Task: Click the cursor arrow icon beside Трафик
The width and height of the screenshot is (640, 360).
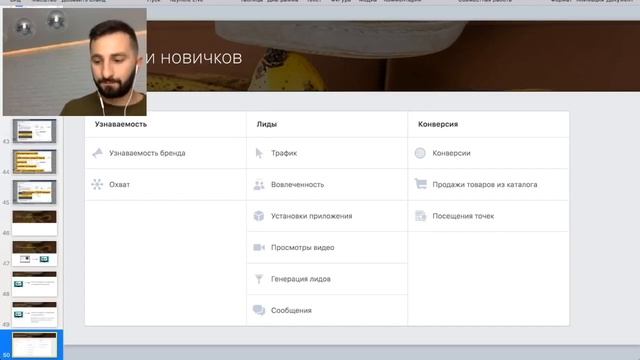Action: 259,153
